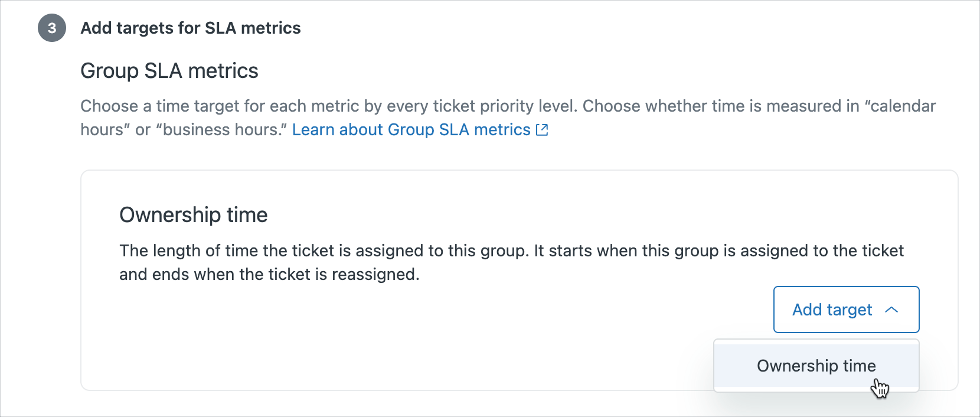Click the "Group SLA metrics" heading
The image size is (980, 417).
[x=169, y=70]
